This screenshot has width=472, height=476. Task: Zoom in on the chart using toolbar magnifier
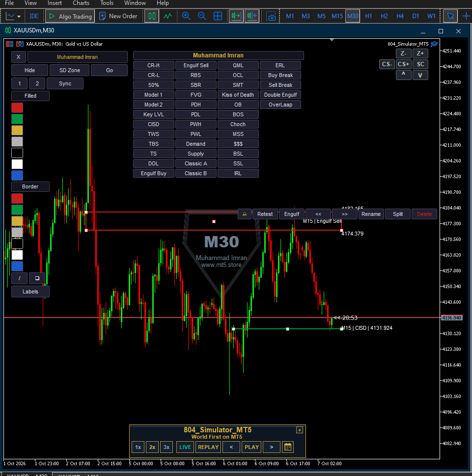point(186,16)
